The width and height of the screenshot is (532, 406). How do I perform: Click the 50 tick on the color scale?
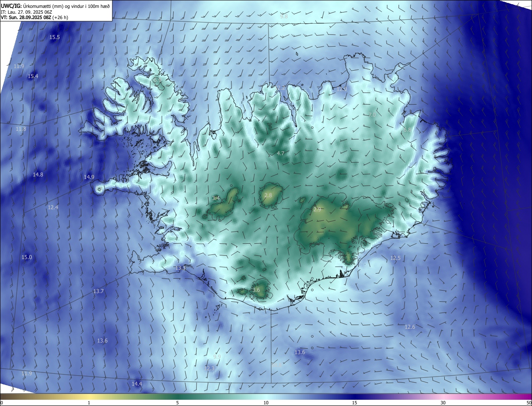[529, 403]
